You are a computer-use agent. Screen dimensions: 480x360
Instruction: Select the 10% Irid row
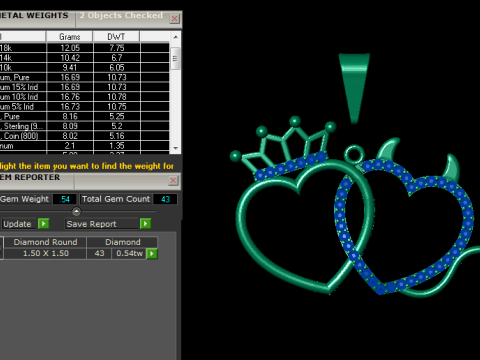pos(84,97)
